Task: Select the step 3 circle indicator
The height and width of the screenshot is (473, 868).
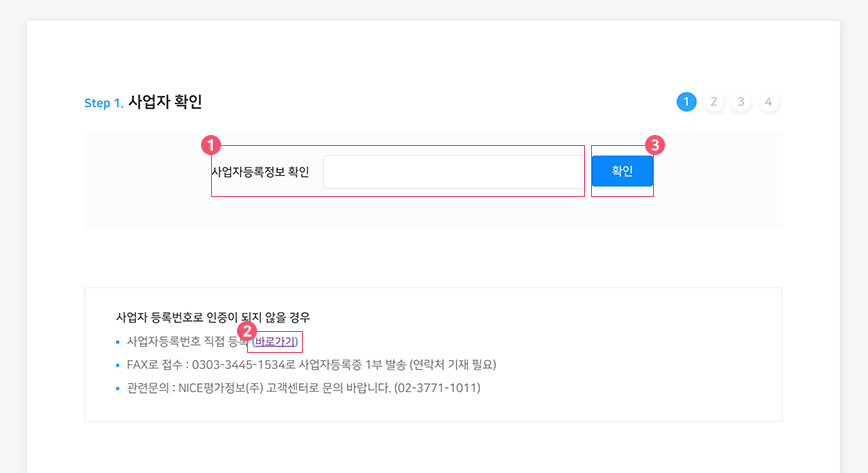Action: click(741, 102)
